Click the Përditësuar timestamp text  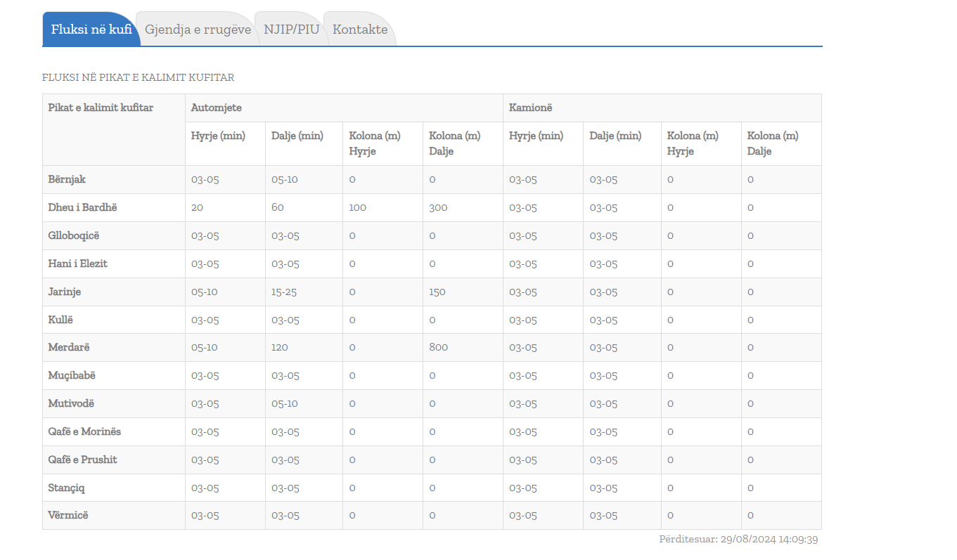click(738, 540)
